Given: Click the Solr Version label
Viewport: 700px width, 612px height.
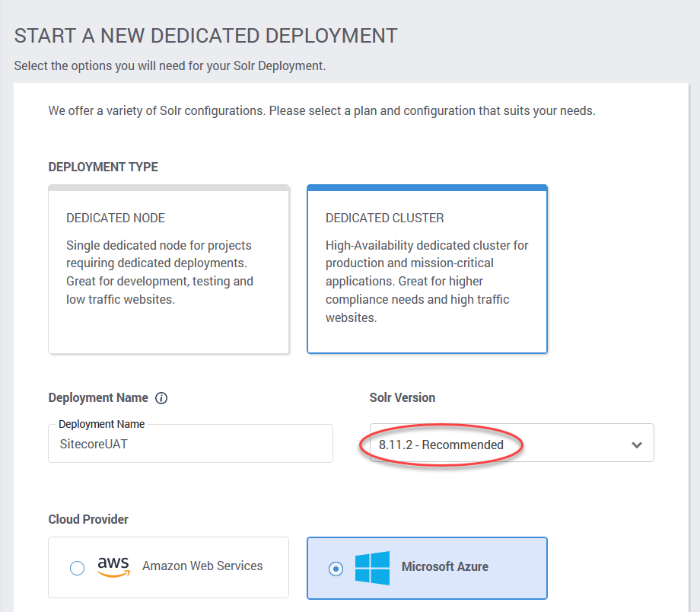Looking at the screenshot, I should coord(402,397).
